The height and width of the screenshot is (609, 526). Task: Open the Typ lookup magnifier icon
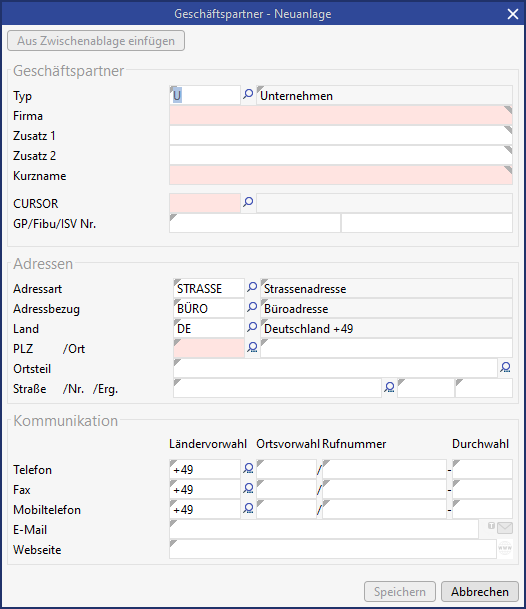[248, 94]
